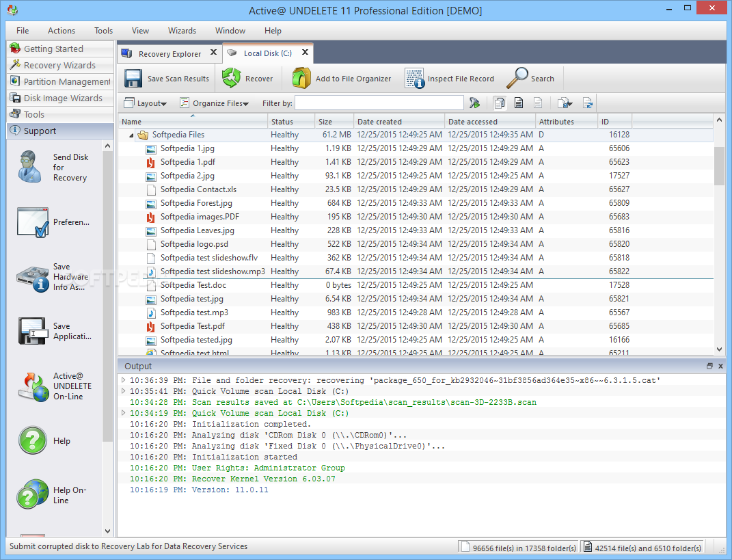Click the Save Hardware Info As icon

coord(33,279)
